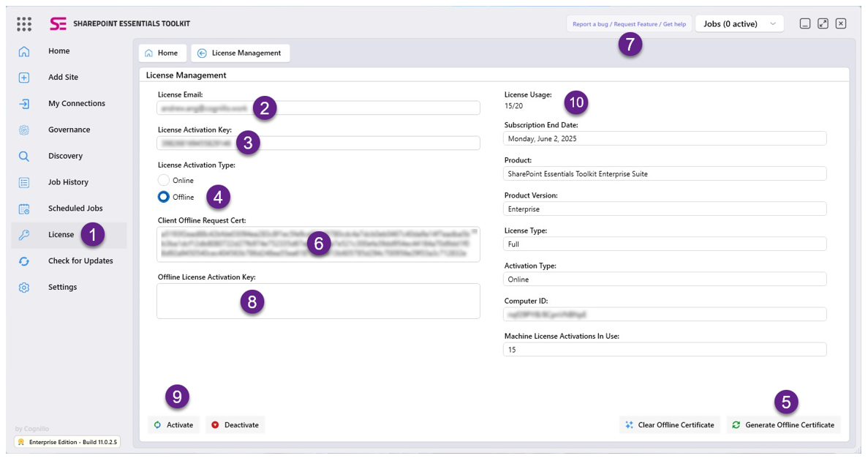Viewport: 868px width, 461px height.
Task: Open the Home sidebar menu item
Action: coord(69,51)
